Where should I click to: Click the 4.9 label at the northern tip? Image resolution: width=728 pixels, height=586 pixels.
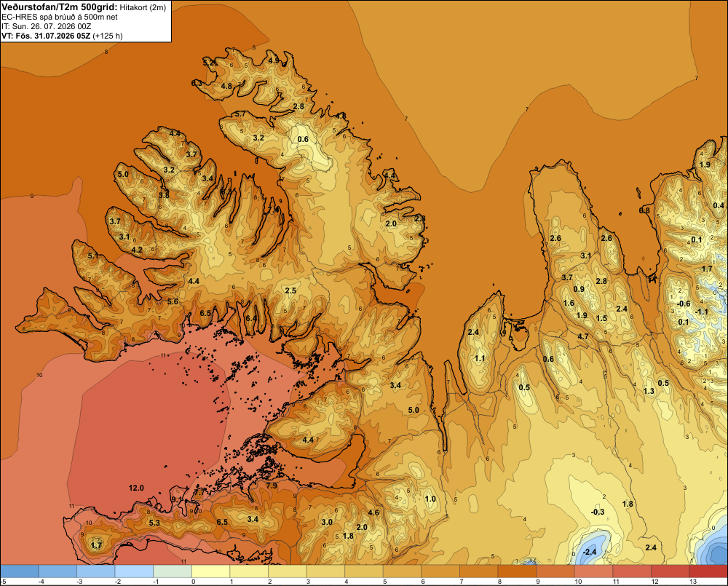274,60
